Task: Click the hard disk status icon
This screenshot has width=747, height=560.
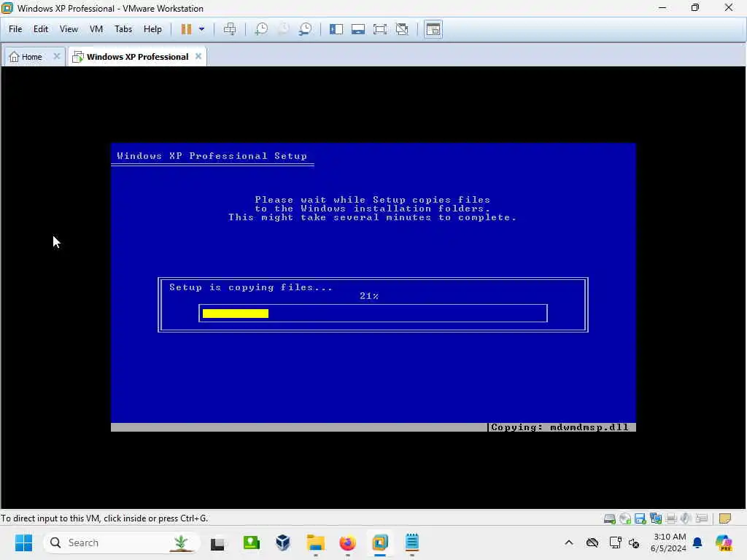Action: (609, 518)
